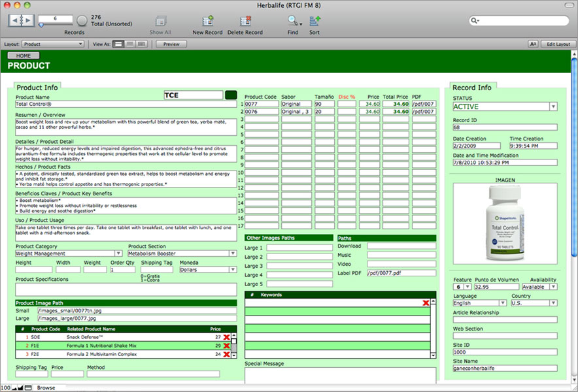The image size is (578, 392).
Task: Click the status toolbar toggle icon at bottom
Action: coord(28,387)
